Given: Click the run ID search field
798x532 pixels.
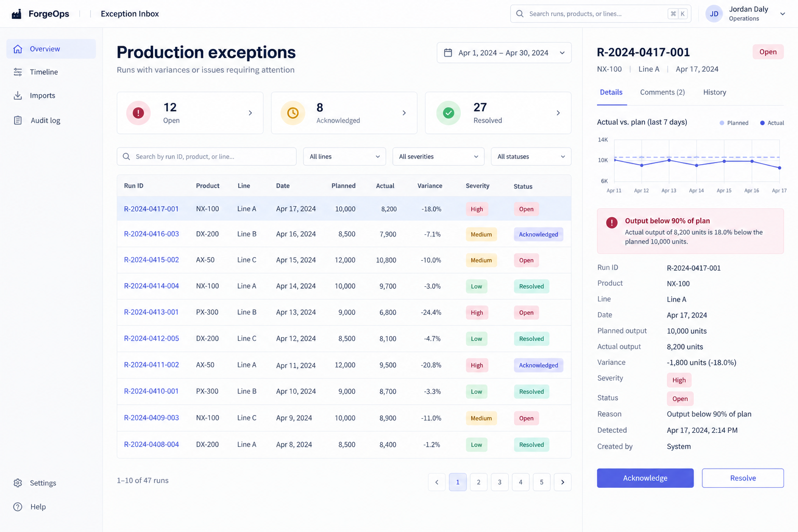Looking at the screenshot, I should pyautogui.click(x=207, y=156).
